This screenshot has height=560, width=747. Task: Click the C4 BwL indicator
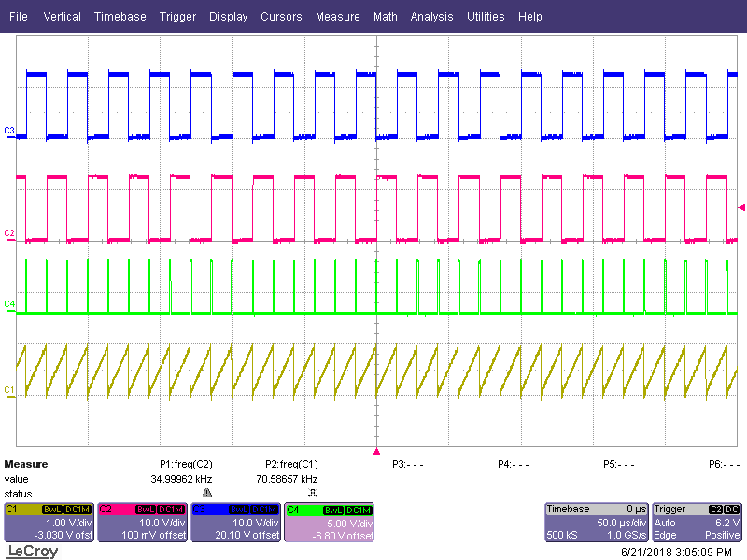click(x=333, y=510)
